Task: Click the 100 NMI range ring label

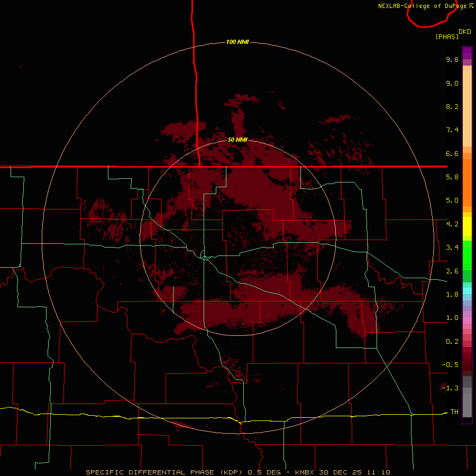Action: click(237, 42)
